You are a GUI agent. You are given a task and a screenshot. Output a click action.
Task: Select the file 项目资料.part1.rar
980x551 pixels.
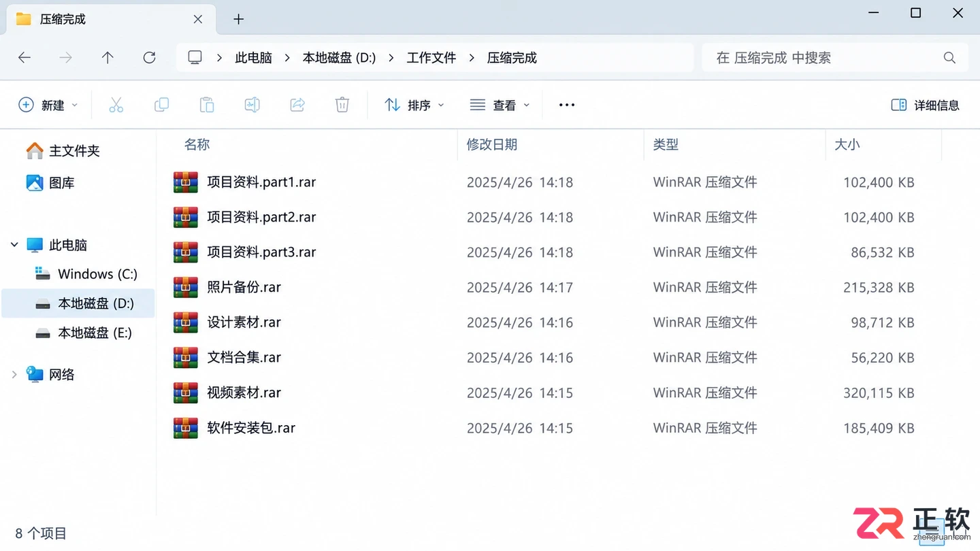(261, 182)
